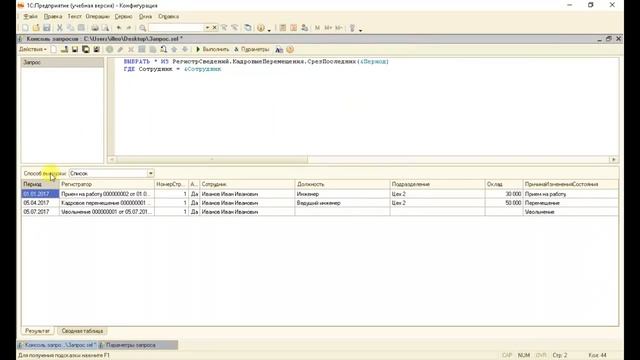This screenshot has height=360, width=640.
Task: Click the search text field in main toolbar
Action: (x=176, y=28)
